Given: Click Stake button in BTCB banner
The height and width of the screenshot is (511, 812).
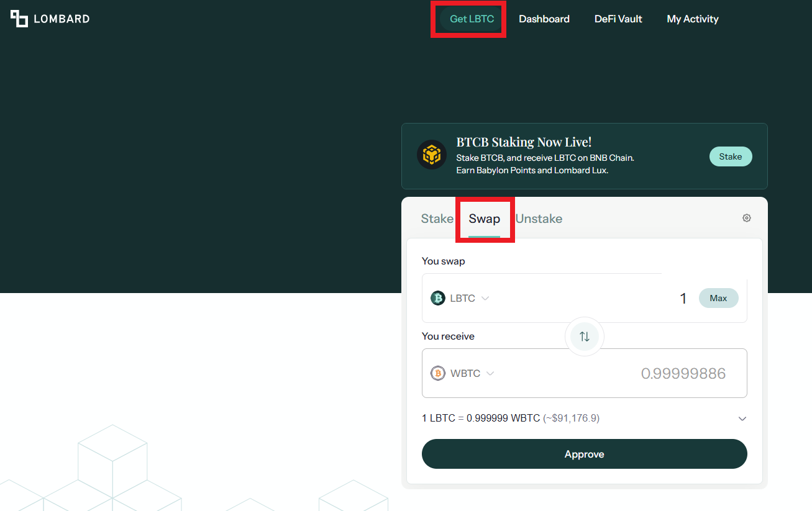Looking at the screenshot, I should click(731, 156).
